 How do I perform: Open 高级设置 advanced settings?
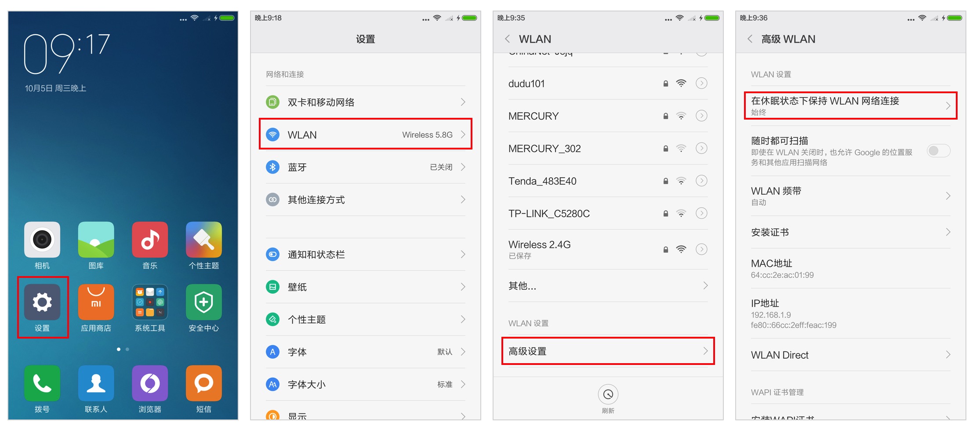click(608, 351)
